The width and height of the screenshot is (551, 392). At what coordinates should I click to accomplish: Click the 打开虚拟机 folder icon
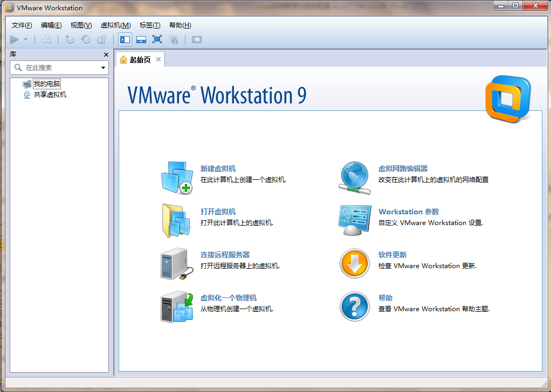pyautogui.click(x=177, y=221)
